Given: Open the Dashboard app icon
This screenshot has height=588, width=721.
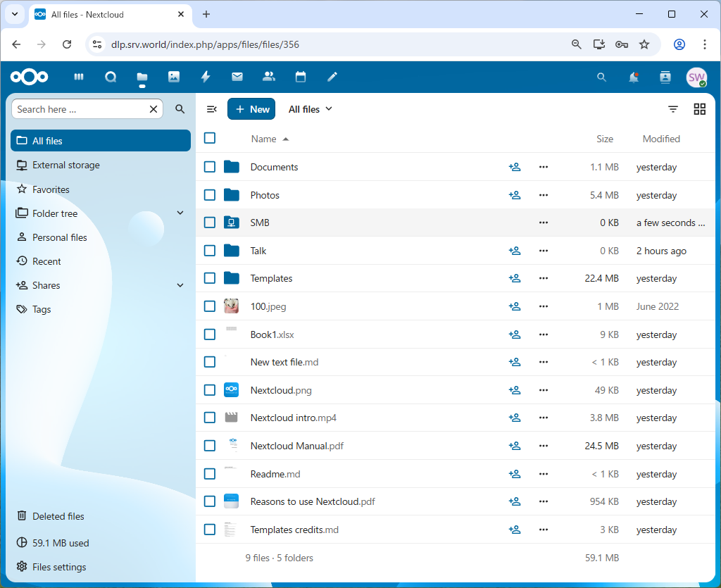Looking at the screenshot, I should [x=79, y=77].
